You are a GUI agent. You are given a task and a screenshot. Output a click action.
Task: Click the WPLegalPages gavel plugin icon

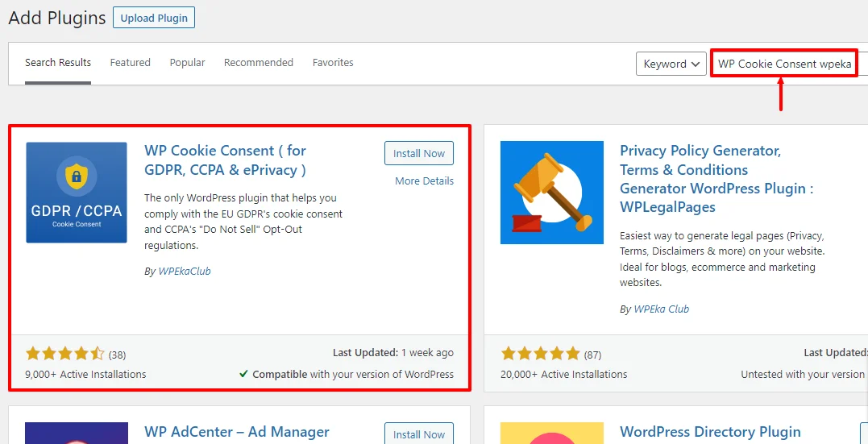552,193
